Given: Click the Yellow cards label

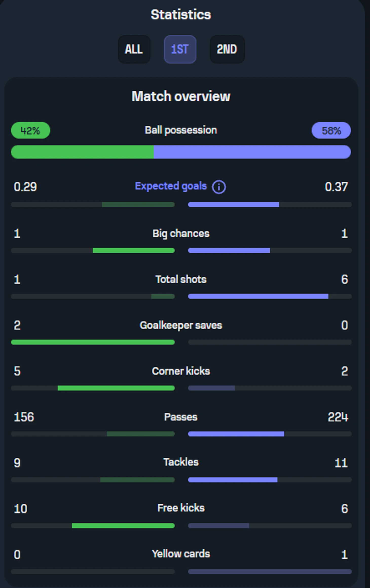Looking at the screenshot, I should coord(181,554).
